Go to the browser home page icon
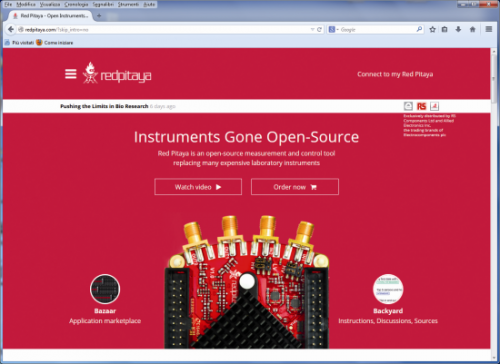This screenshot has width=500, height=364. (x=472, y=29)
